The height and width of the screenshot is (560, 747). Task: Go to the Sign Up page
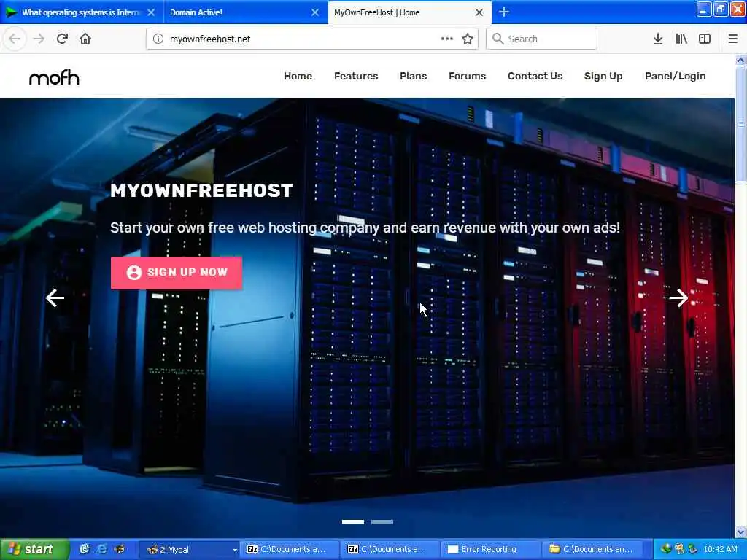603,76
